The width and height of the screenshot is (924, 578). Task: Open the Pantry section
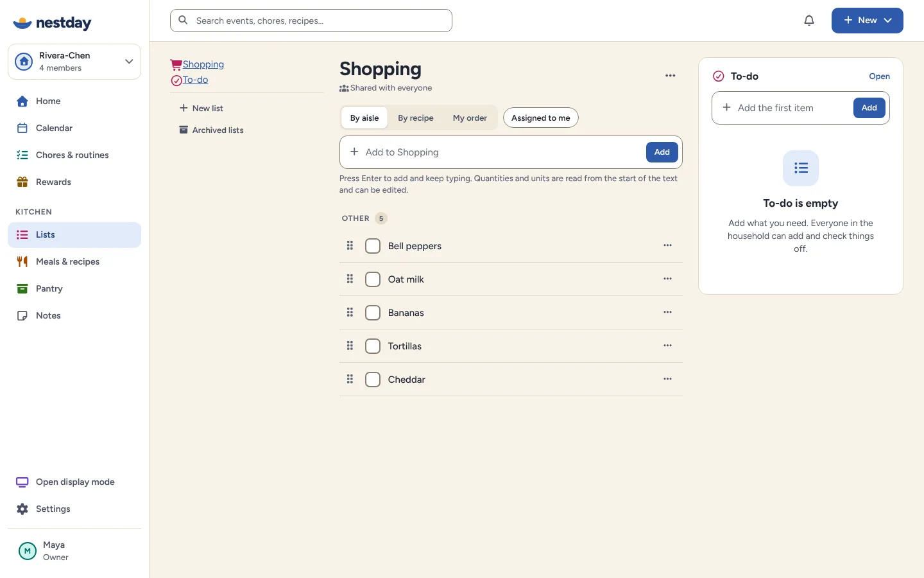click(x=74, y=289)
